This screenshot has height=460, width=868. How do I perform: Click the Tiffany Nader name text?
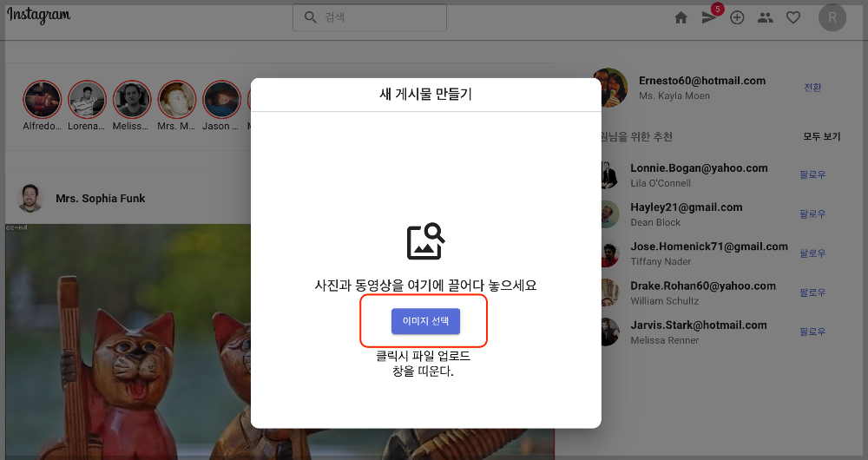[661, 262]
